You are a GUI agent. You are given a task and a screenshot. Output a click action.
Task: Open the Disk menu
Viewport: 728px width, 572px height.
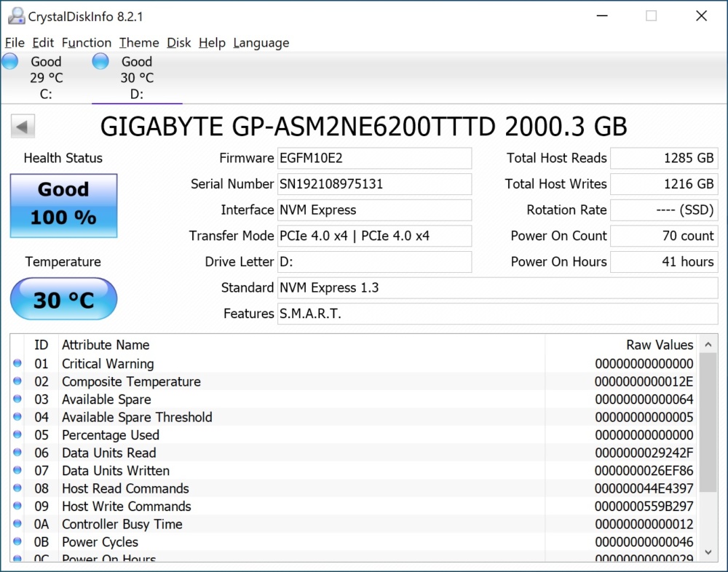tap(179, 43)
